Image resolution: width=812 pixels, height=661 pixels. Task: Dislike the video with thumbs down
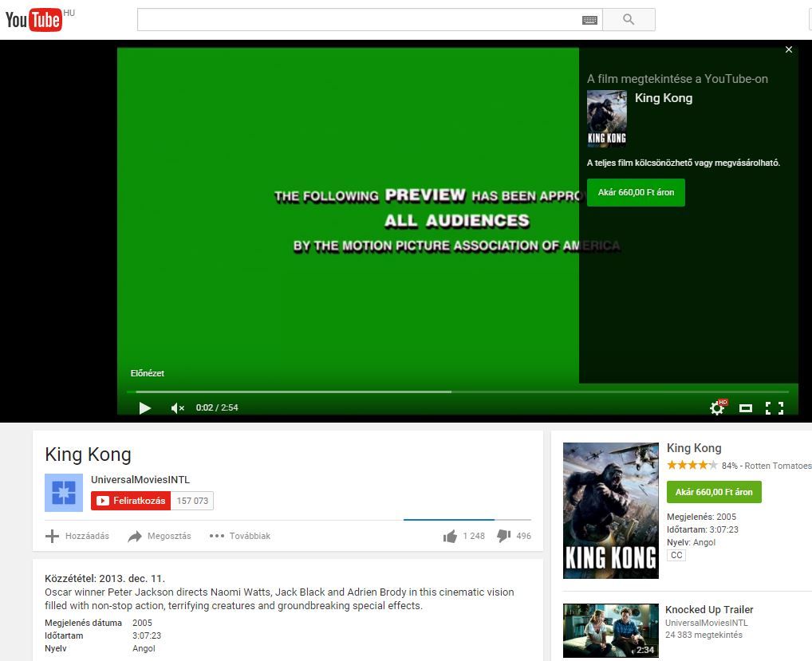pyautogui.click(x=514, y=537)
